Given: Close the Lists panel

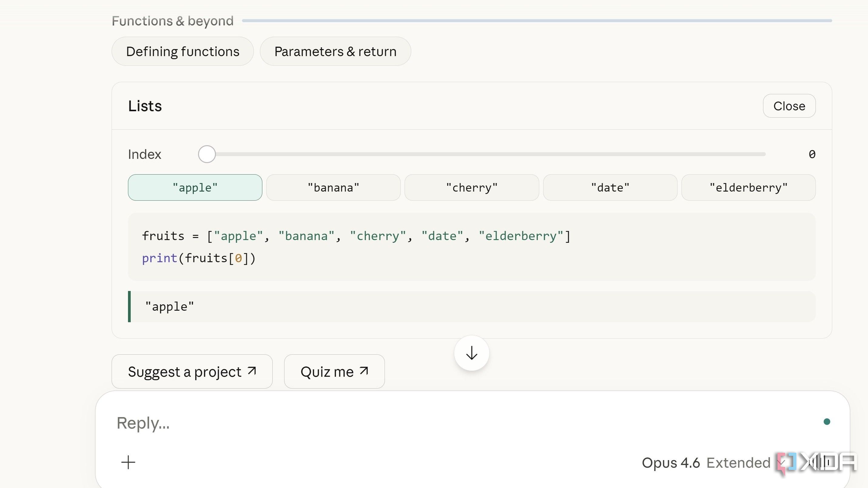Looking at the screenshot, I should (x=789, y=106).
